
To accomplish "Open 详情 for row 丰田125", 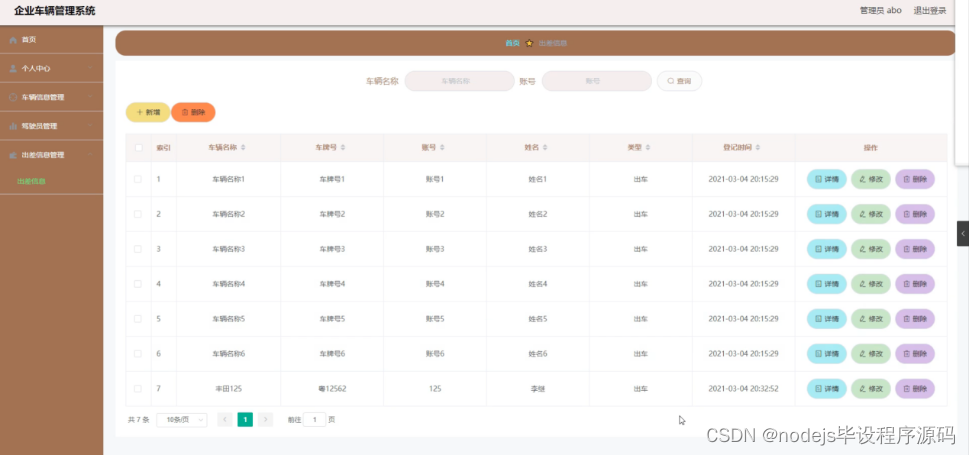I will click(x=826, y=389).
